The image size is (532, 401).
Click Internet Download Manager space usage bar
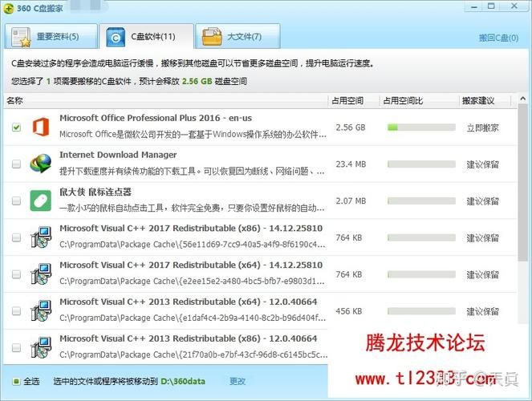click(x=421, y=164)
